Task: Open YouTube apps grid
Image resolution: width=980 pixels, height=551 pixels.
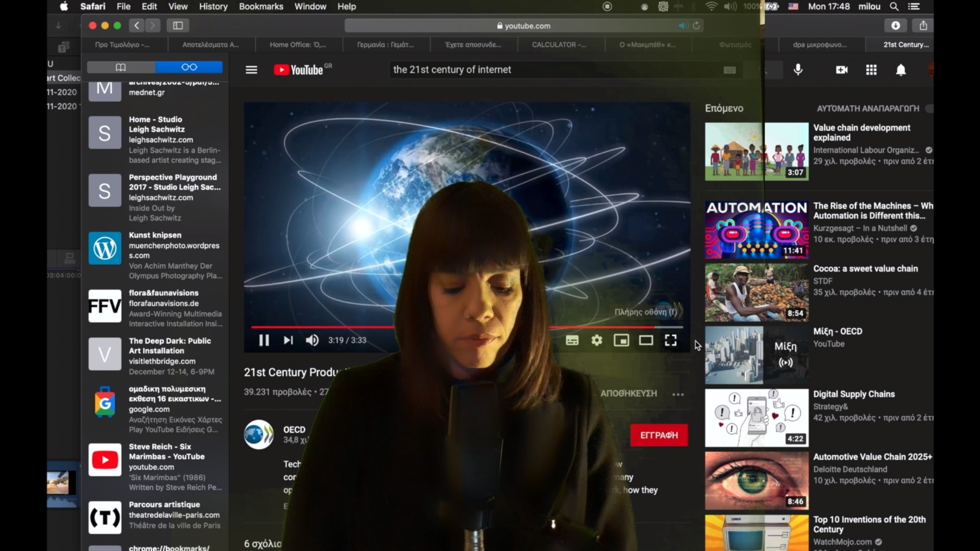Action: point(871,70)
